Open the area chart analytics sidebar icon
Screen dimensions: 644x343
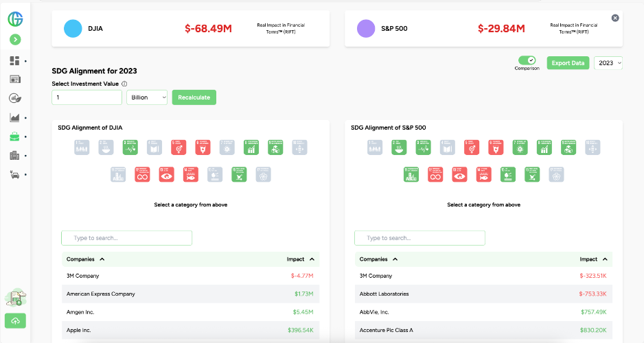coord(15,118)
